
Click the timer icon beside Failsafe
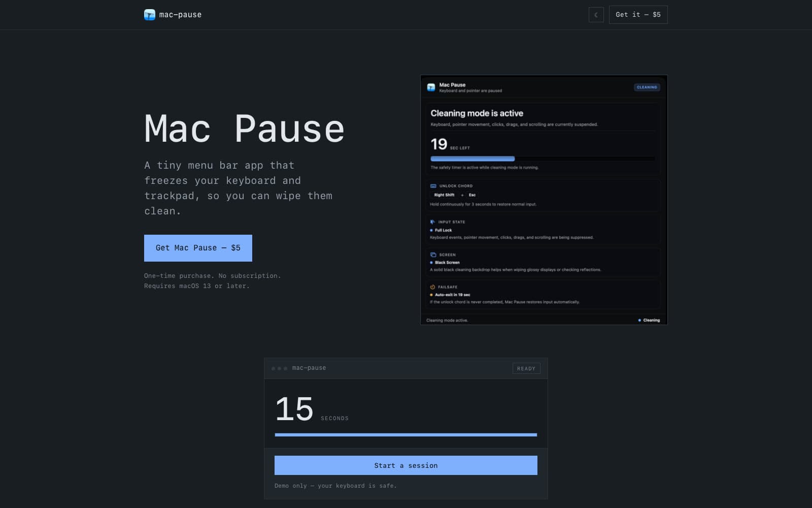click(433, 287)
